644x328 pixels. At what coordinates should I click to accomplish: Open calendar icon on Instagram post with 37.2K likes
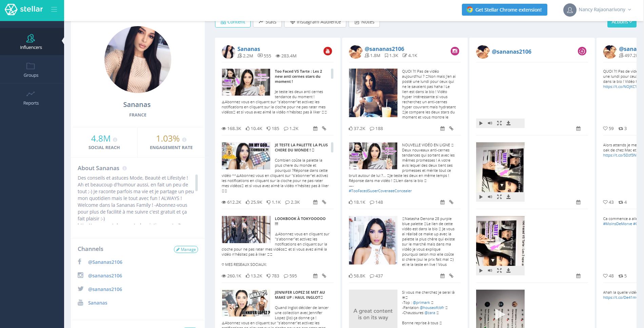tap(442, 129)
